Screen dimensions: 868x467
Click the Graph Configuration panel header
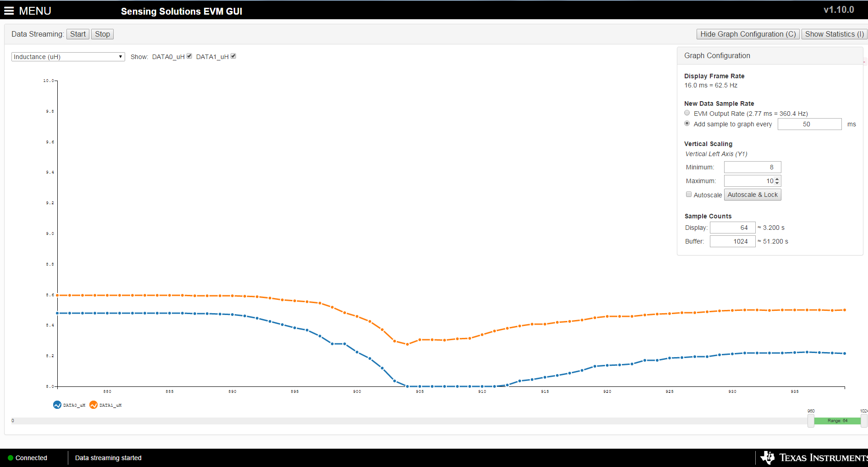click(x=770, y=56)
